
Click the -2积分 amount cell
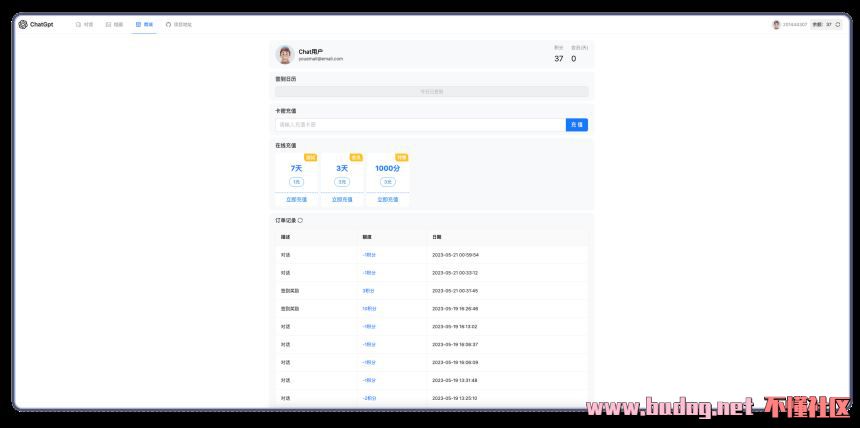point(369,398)
